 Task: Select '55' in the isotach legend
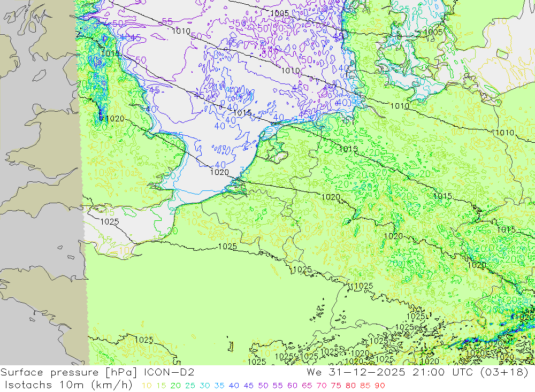(277, 386)
